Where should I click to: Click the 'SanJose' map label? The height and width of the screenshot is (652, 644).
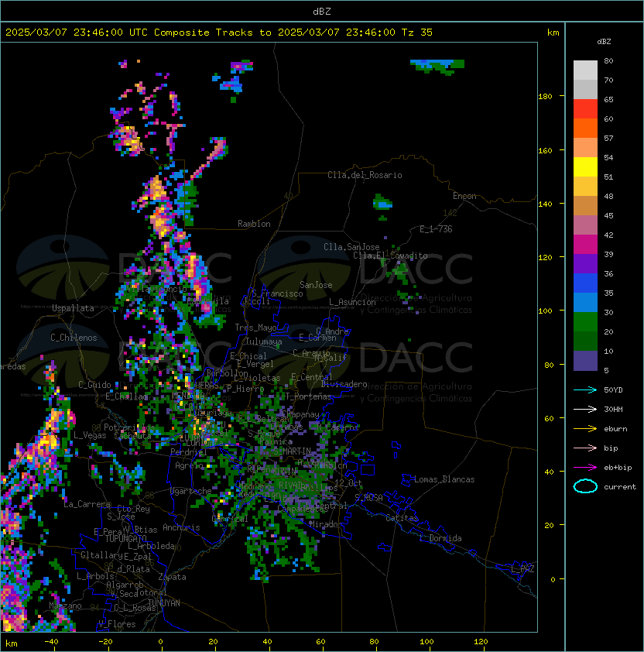(316, 285)
